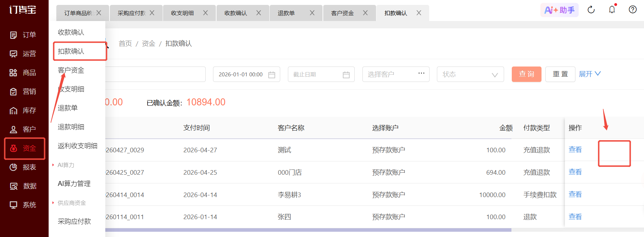Viewport: 644px width, 237px height.
Task: Open the 商品 sidebar module
Action: pyautogui.click(x=23, y=73)
